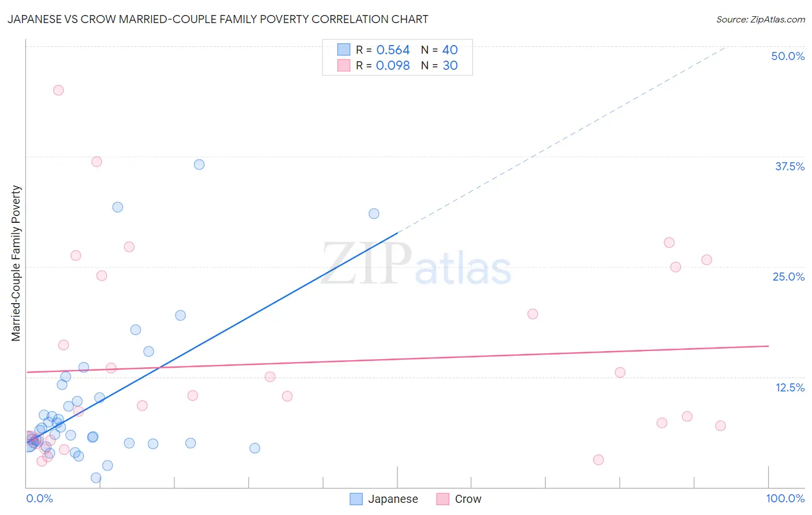Click the solid blue Japanese regression line
812x515 pixels.
212,337
